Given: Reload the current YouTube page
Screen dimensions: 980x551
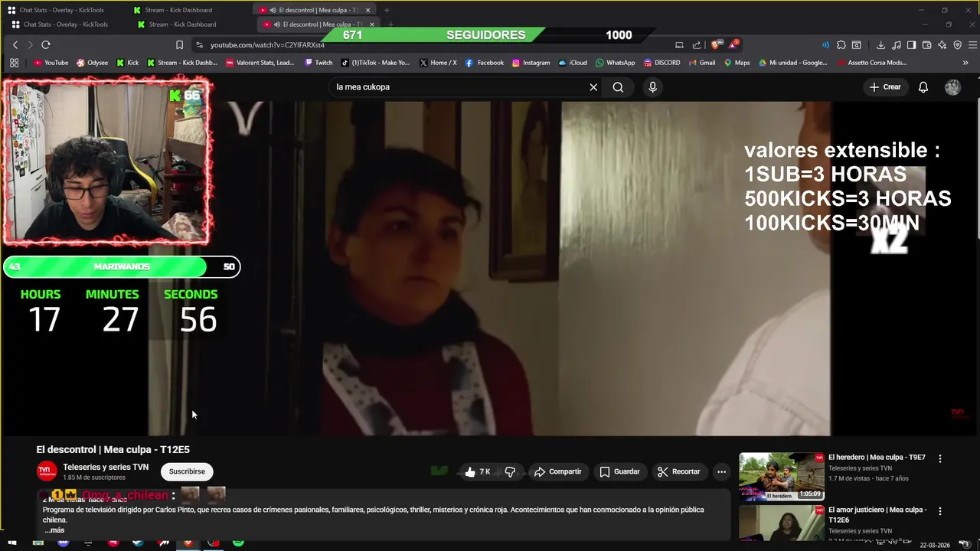Looking at the screenshot, I should coord(45,45).
